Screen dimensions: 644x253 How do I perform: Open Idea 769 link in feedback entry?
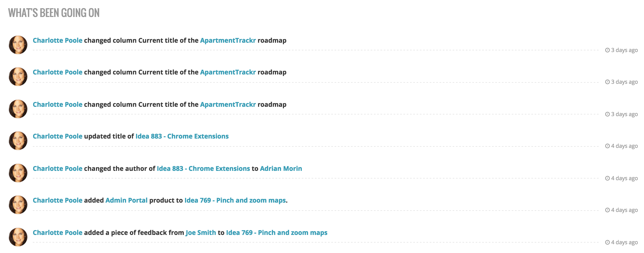[277, 233]
